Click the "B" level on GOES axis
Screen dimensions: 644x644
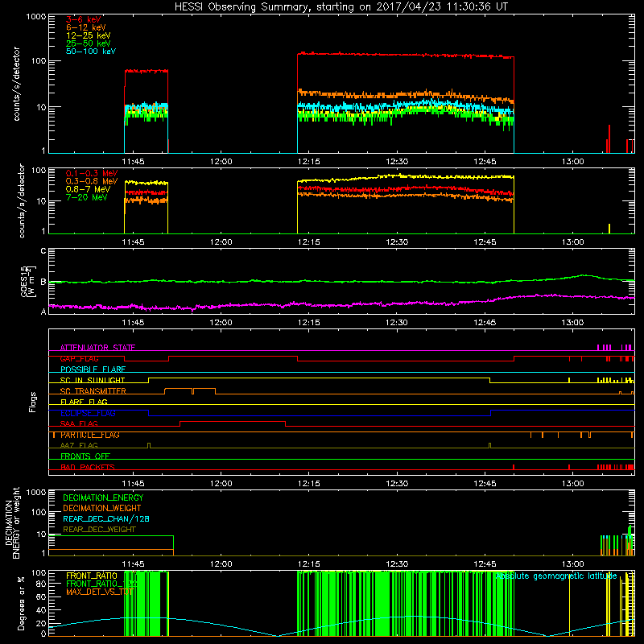43,282
